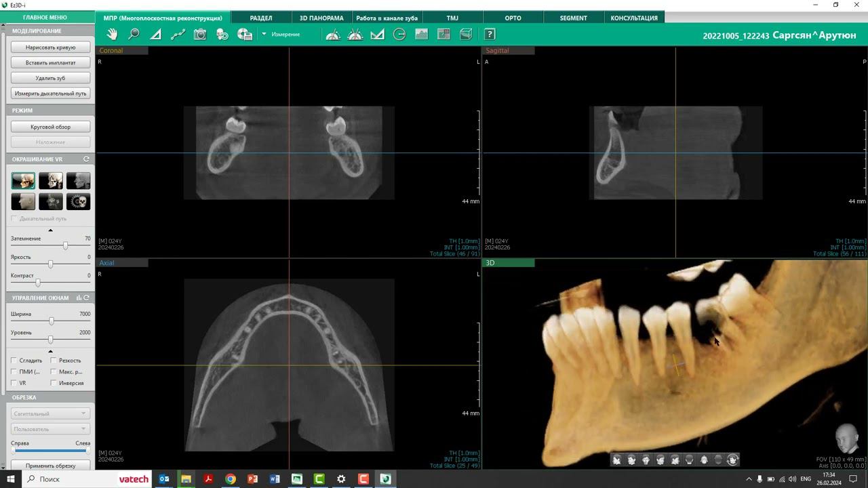Image resolution: width=868 pixels, height=488 pixels.
Task: Select the soft tissue face VR preset
Action: (x=23, y=201)
